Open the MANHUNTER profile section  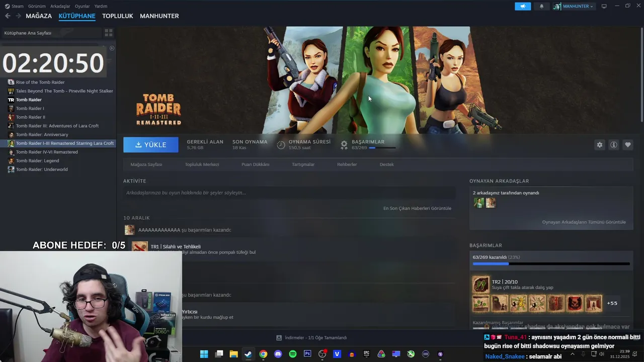click(x=159, y=16)
